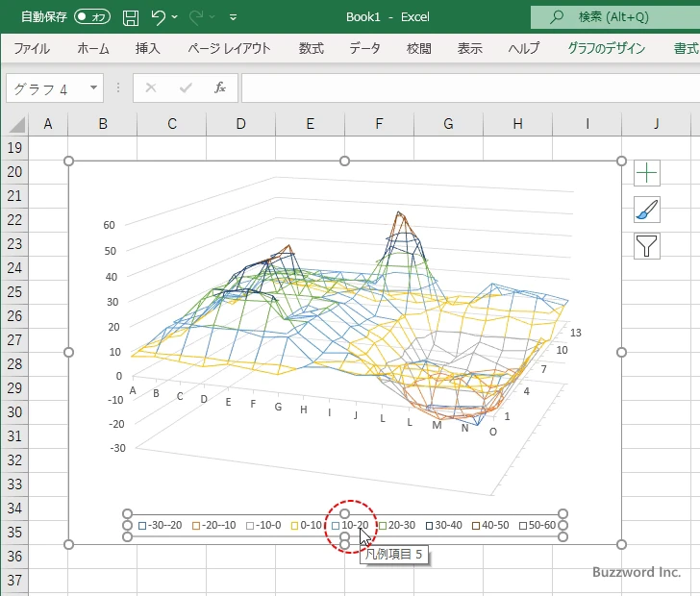Click the chart's top-center resize handle

point(344,161)
